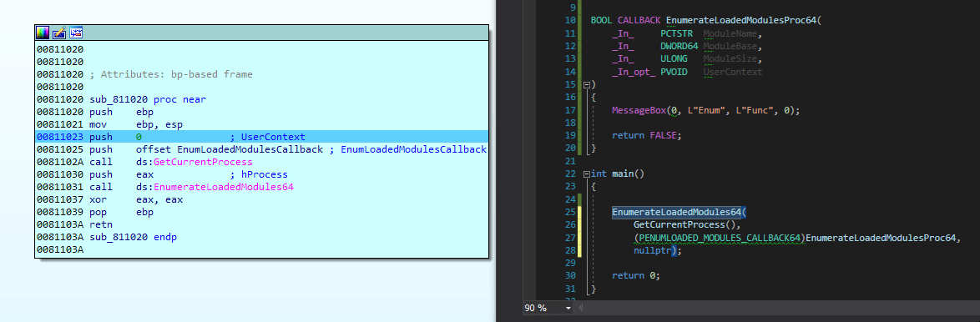This screenshot has width=980, height=322.
Task: Collapse the int main() function block
Action: [x=586, y=174]
